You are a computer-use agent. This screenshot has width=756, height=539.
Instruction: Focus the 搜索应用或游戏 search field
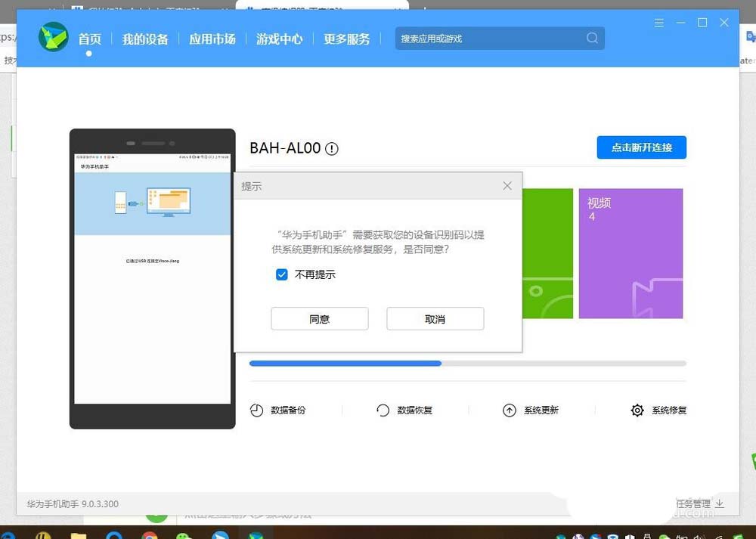click(500, 39)
